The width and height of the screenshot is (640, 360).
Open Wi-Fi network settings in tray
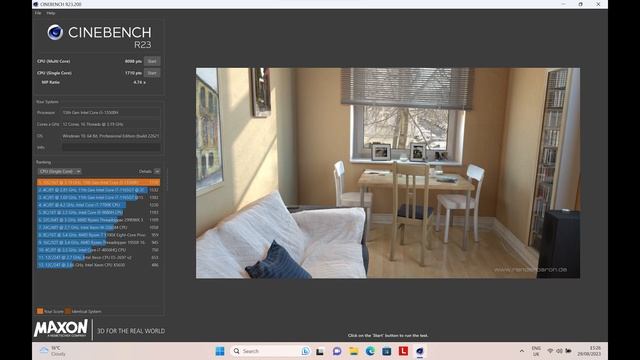550,351
